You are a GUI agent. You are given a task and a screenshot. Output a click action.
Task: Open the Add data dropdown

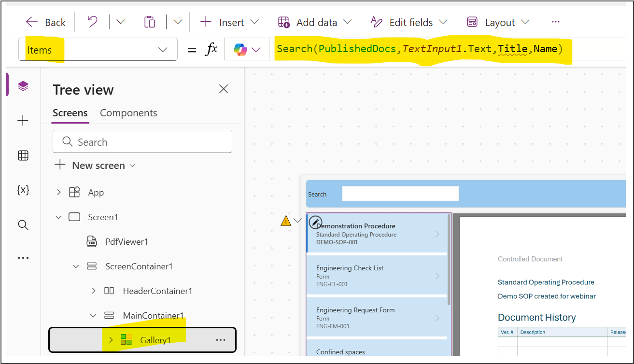click(315, 22)
